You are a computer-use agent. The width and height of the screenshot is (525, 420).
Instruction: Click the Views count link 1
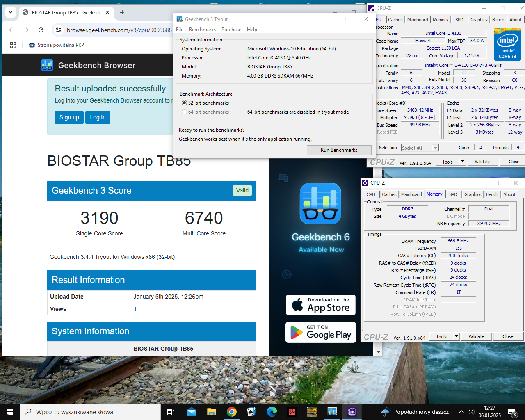tap(135, 309)
